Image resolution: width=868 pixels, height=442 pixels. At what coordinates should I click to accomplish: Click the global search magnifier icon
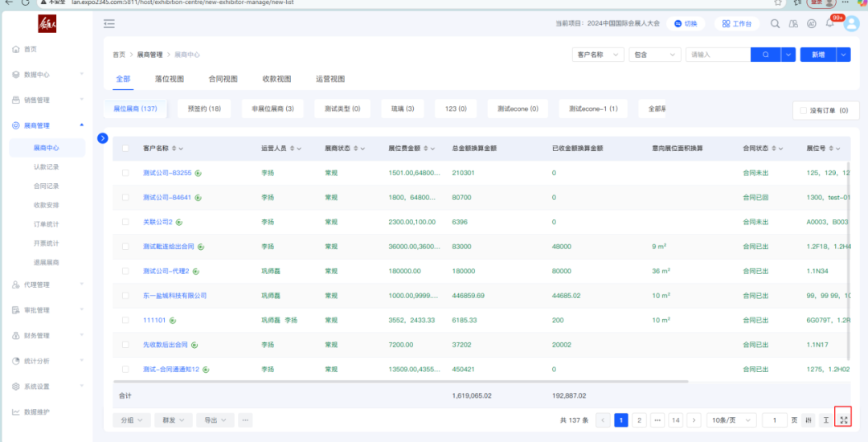coord(776,23)
